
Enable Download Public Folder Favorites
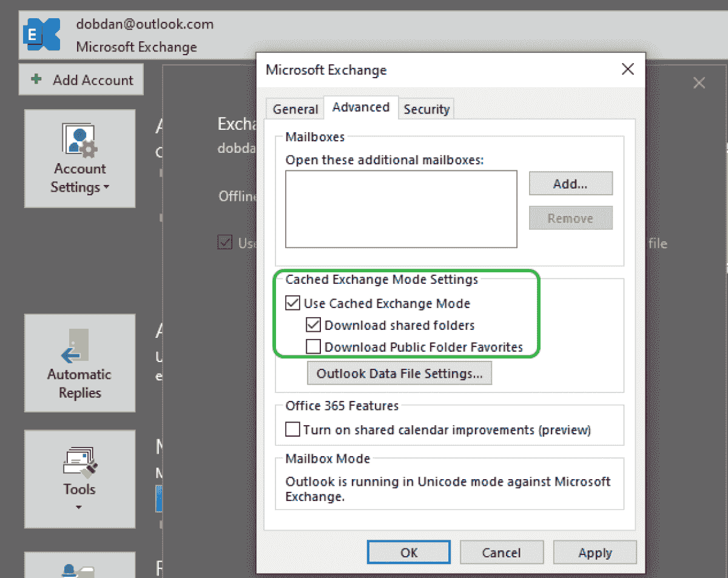click(x=314, y=347)
